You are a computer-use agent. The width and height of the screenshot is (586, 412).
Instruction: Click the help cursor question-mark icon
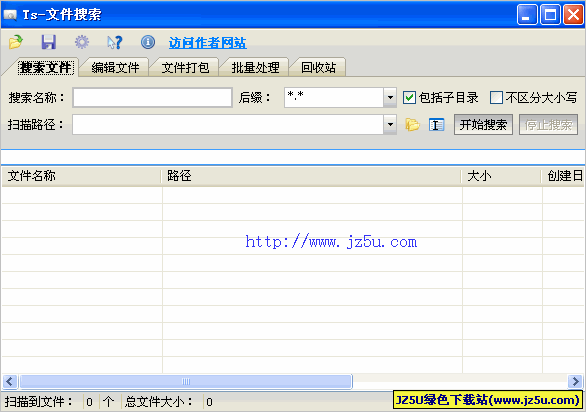(115, 42)
